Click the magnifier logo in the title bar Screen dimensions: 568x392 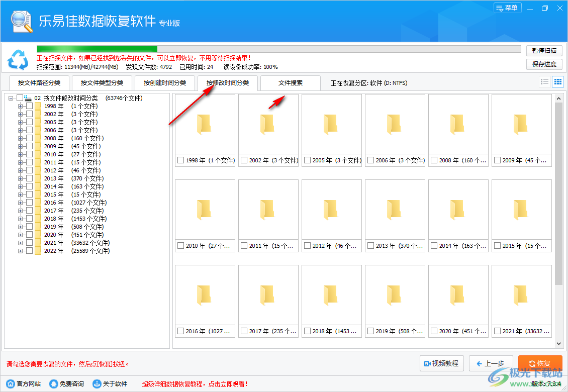20,20
